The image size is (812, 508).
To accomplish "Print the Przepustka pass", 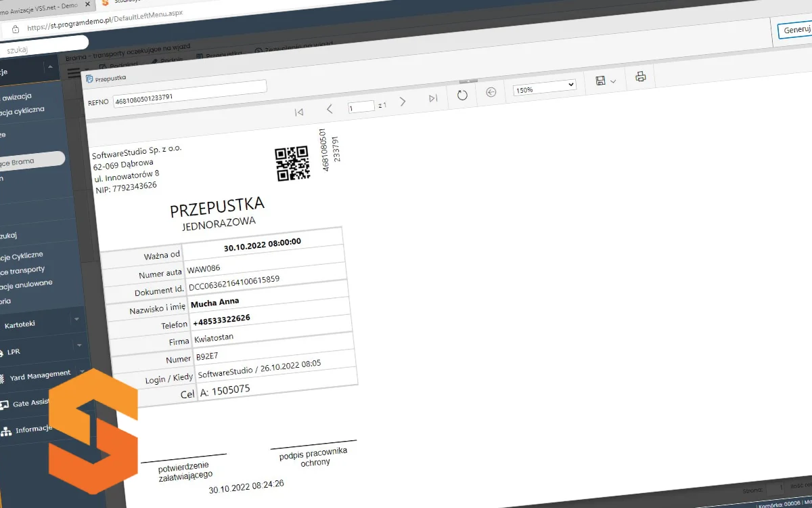I will point(640,77).
